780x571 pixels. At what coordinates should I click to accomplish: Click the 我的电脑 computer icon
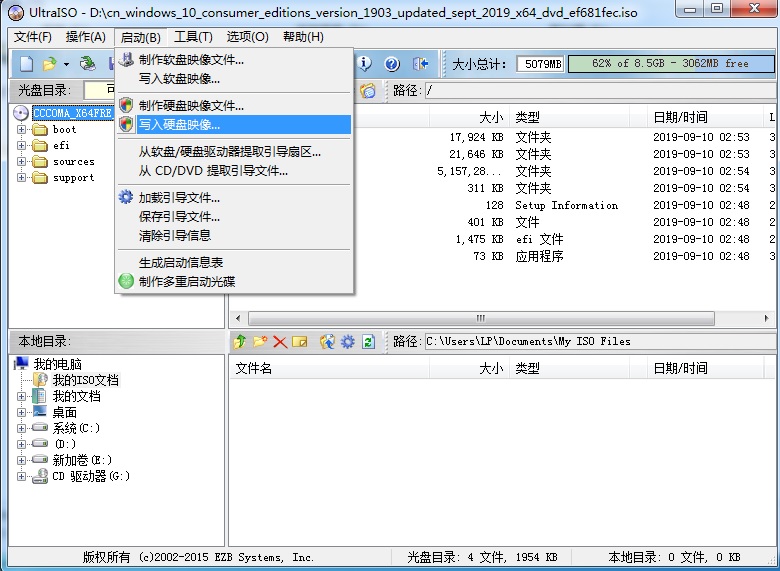coord(21,364)
